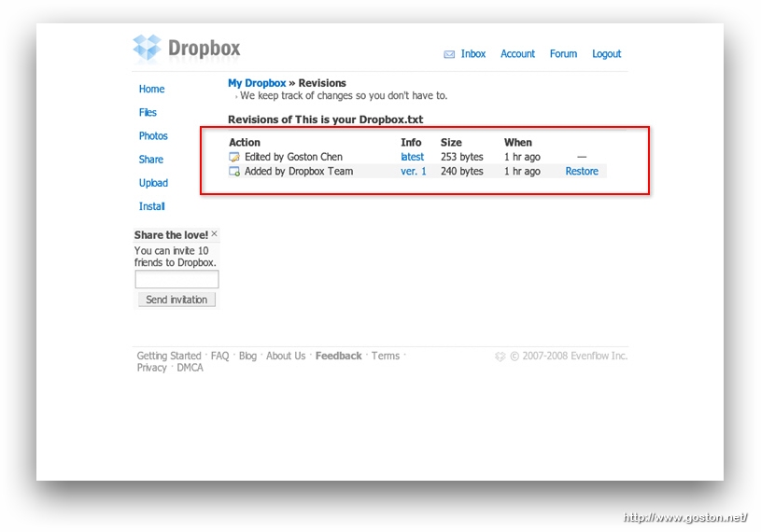Click the invitation email input field
This screenshot has width=761, height=532.
pyautogui.click(x=176, y=279)
